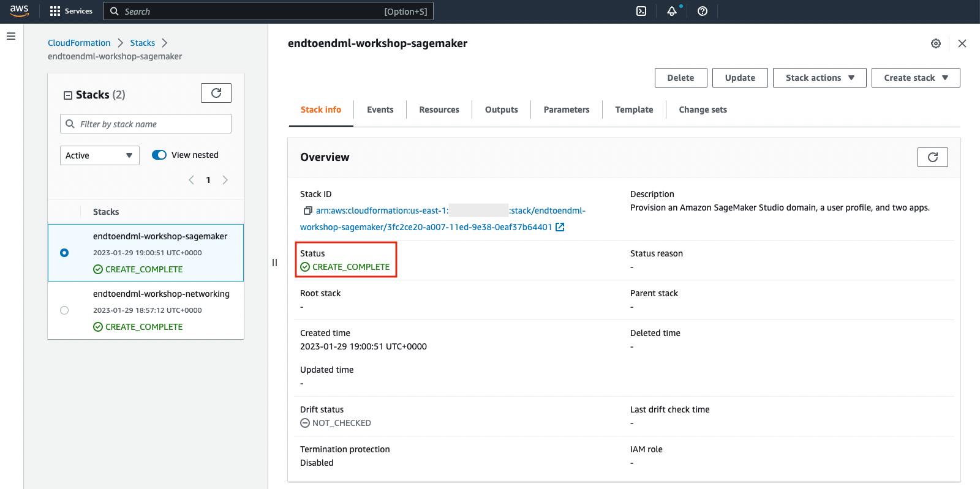Go to previous stacks page
The height and width of the screenshot is (489, 980).
click(x=191, y=180)
